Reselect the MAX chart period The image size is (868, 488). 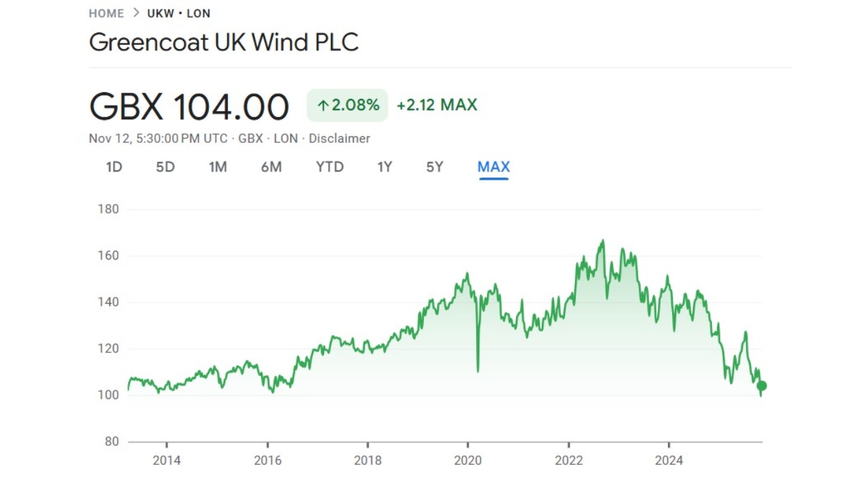coord(494,167)
